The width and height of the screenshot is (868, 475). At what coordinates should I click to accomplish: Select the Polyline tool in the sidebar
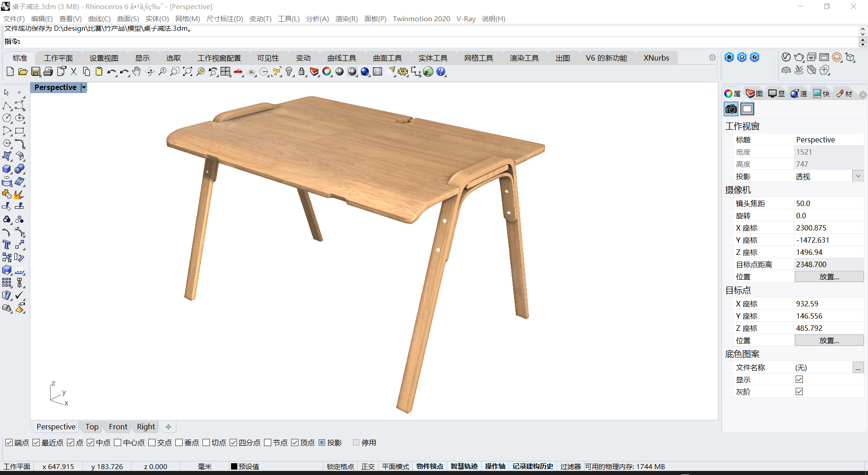coord(6,107)
